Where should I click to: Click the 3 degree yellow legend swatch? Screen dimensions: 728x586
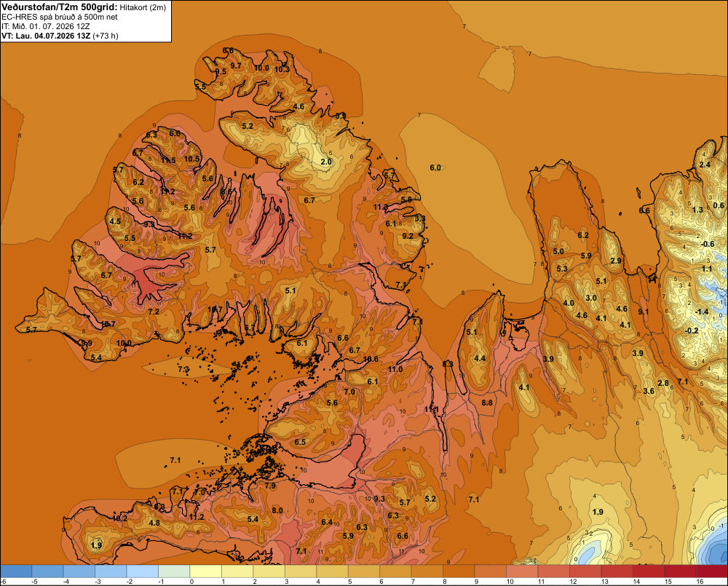[301, 571]
